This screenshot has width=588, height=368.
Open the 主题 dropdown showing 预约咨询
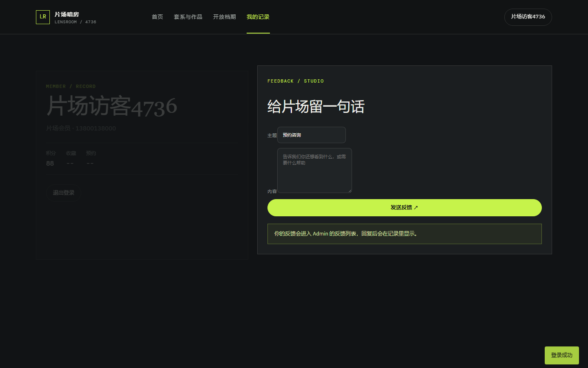(312, 135)
